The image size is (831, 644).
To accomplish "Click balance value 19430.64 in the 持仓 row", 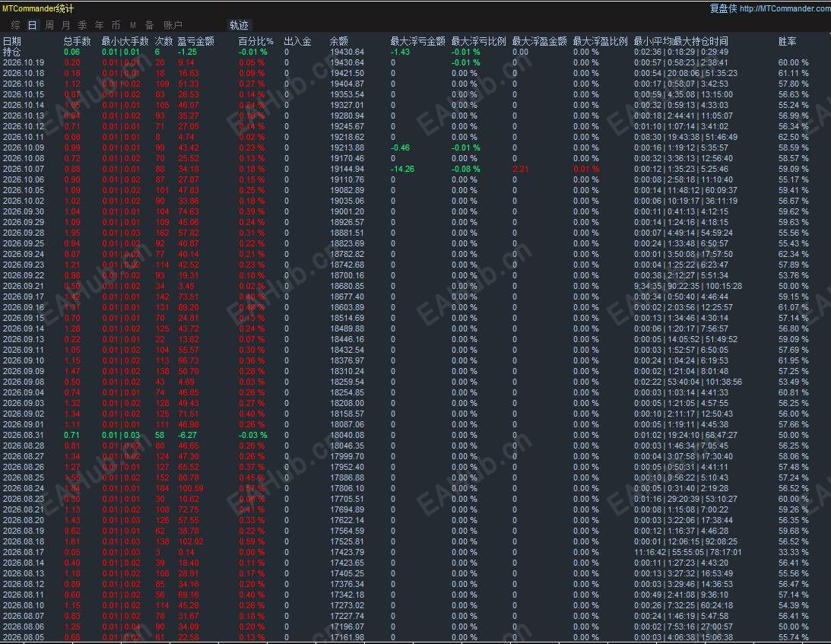I will click(347, 52).
